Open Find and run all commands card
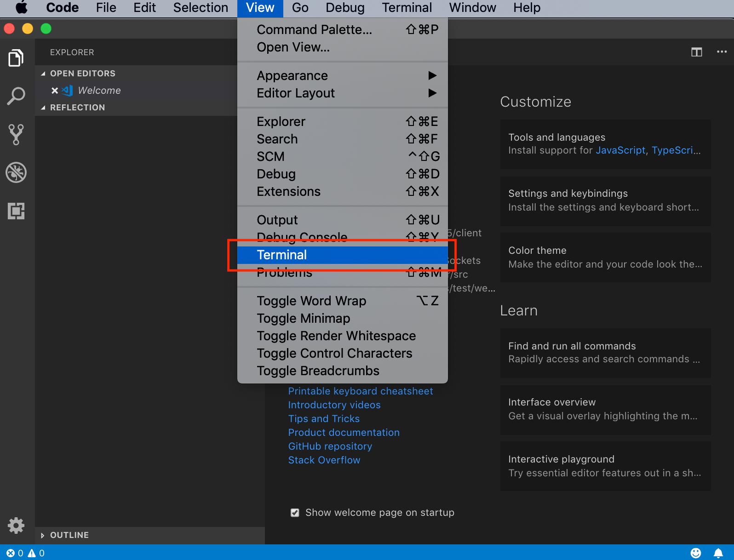This screenshot has height=560, width=734. click(x=605, y=353)
